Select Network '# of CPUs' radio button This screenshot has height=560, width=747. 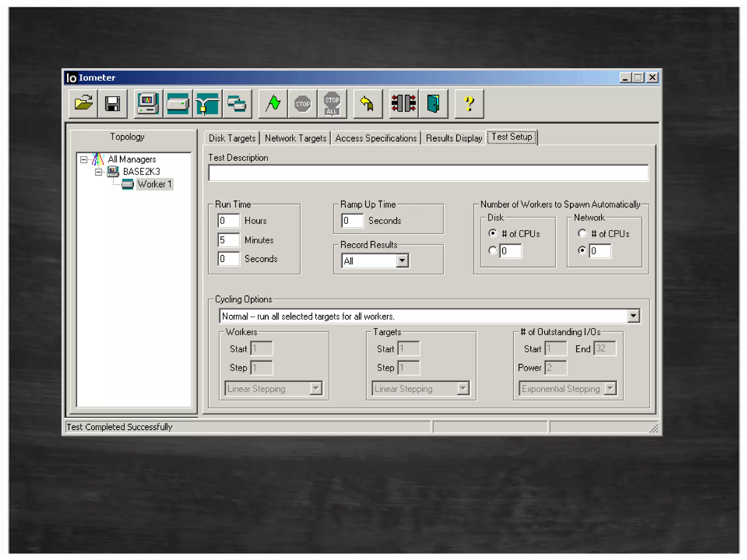point(582,233)
